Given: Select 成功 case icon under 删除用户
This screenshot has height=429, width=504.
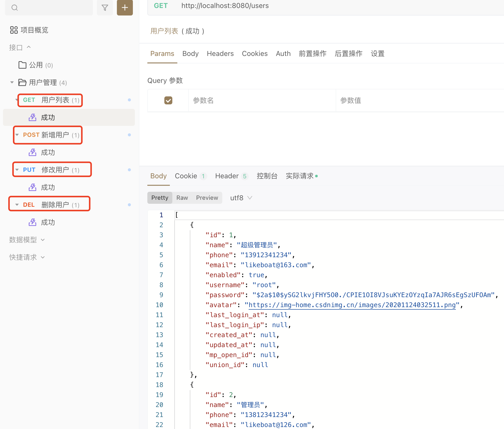Looking at the screenshot, I should click(32, 222).
